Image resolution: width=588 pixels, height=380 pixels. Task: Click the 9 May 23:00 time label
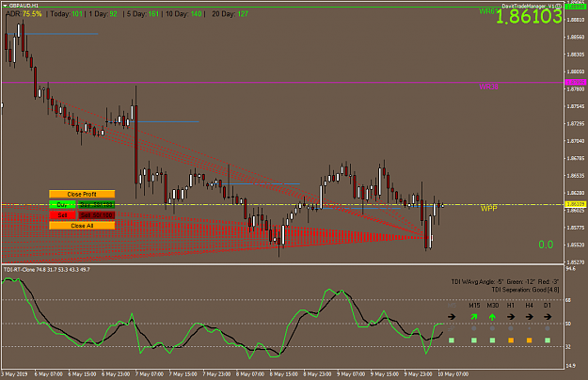pos(418,374)
